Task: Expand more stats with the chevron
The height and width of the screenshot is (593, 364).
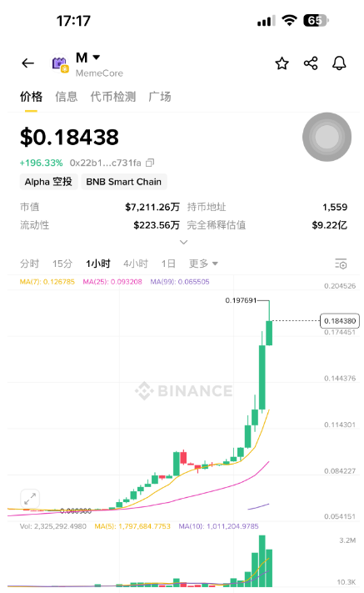Action: click(x=183, y=242)
